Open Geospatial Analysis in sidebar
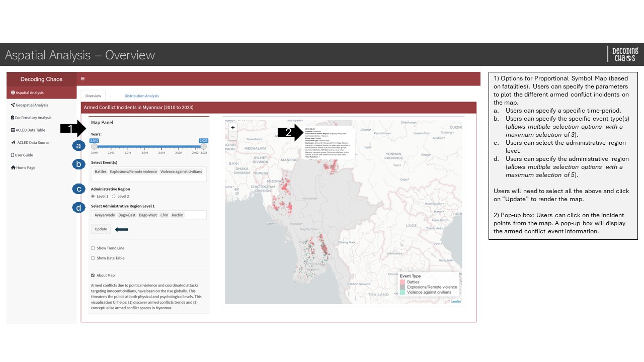 32,105
